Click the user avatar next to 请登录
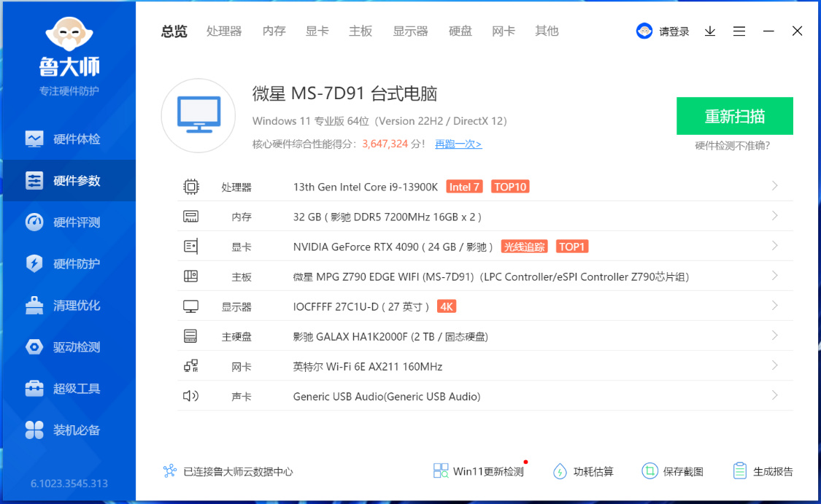The height and width of the screenshot is (504, 821). [x=644, y=31]
